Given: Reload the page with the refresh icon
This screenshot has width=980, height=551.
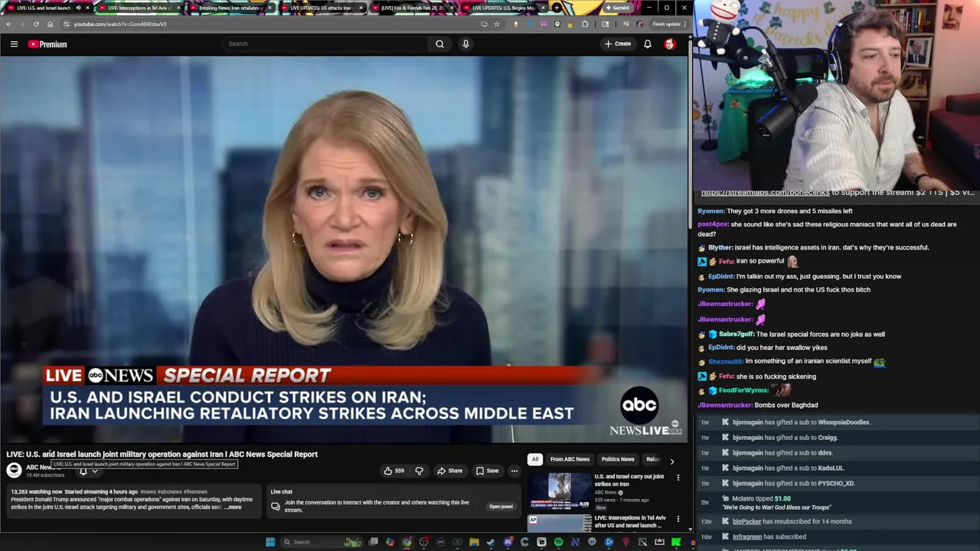Looking at the screenshot, I should (x=36, y=24).
